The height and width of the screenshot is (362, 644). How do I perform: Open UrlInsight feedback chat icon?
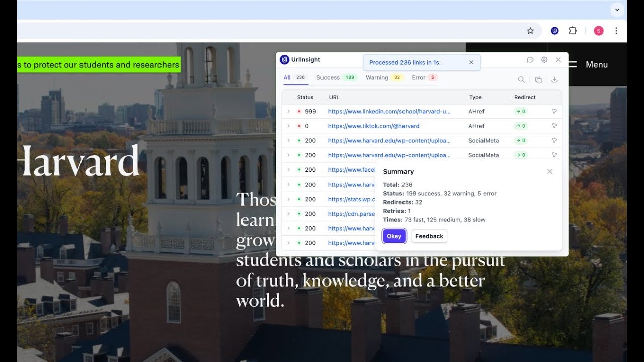click(530, 60)
